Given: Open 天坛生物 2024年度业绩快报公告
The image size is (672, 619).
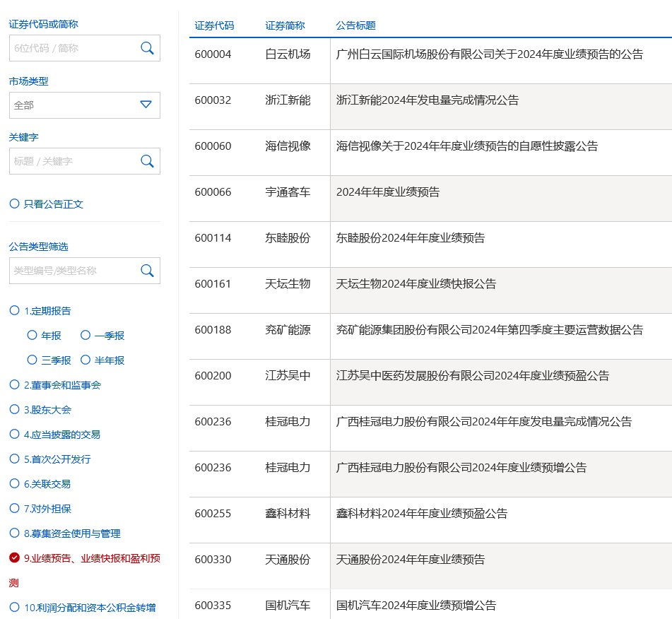Looking at the screenshot, I should pos(415,284).
